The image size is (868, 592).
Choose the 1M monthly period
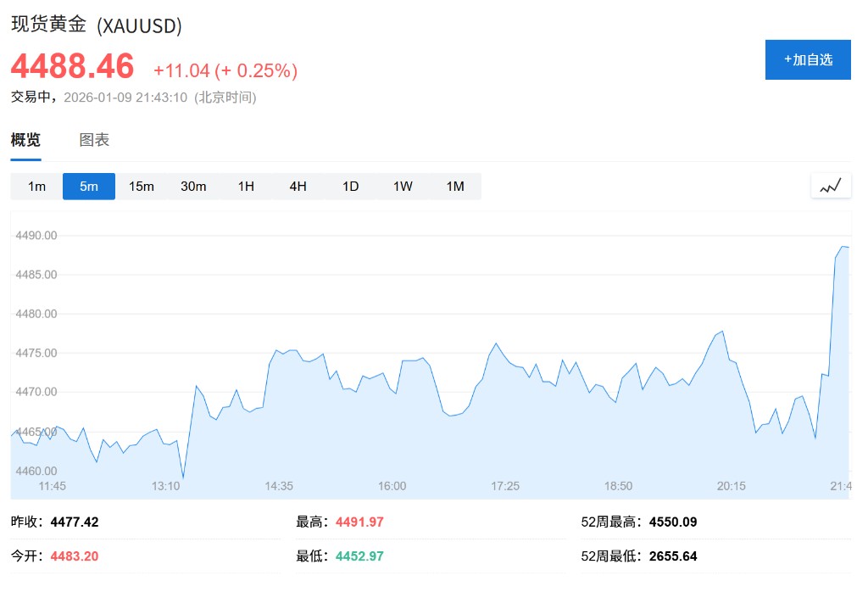455,187
